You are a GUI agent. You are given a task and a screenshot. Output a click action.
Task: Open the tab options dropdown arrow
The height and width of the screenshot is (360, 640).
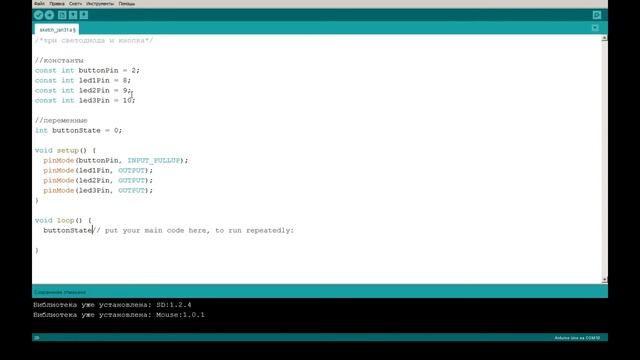[x=595, y=28]
